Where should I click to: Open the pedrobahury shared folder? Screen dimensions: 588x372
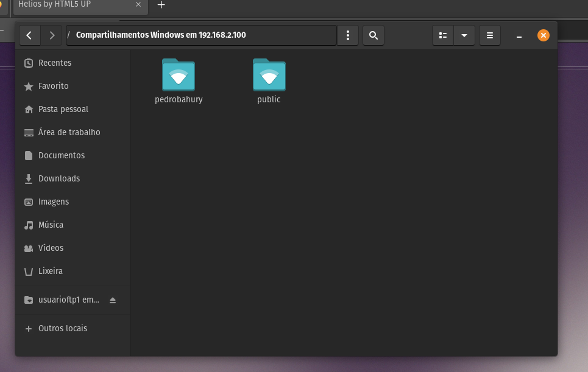[x=179, y=76]
